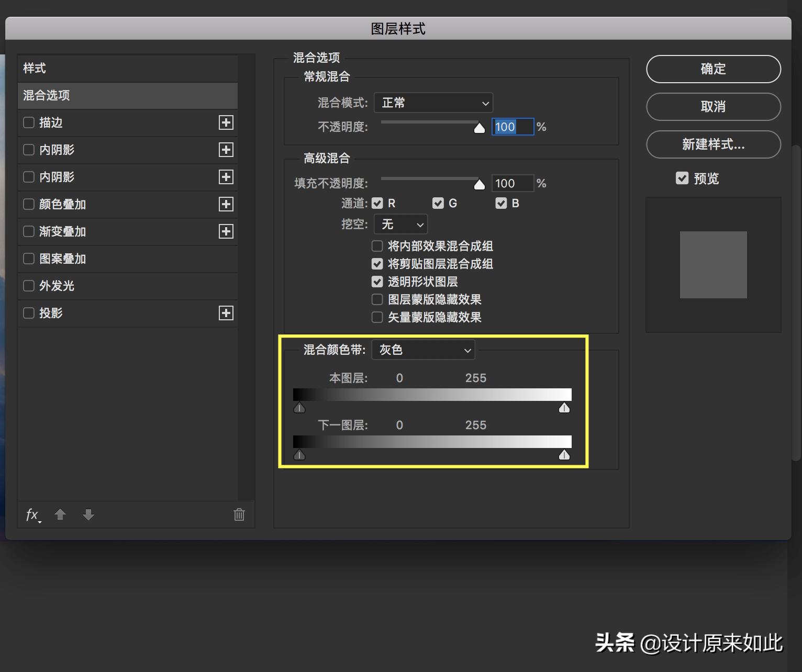Open the 混合模式 dropdown
The width and height of the screenshot is (802, 672).
pos(433,103)
